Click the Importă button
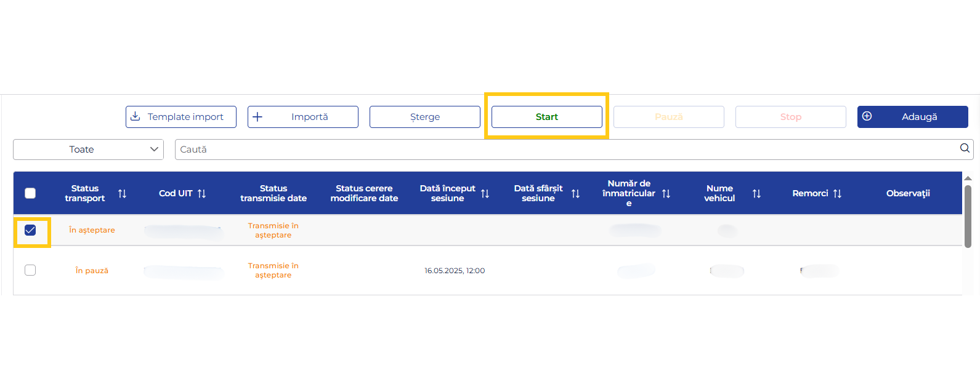 (x=302, y=117)
